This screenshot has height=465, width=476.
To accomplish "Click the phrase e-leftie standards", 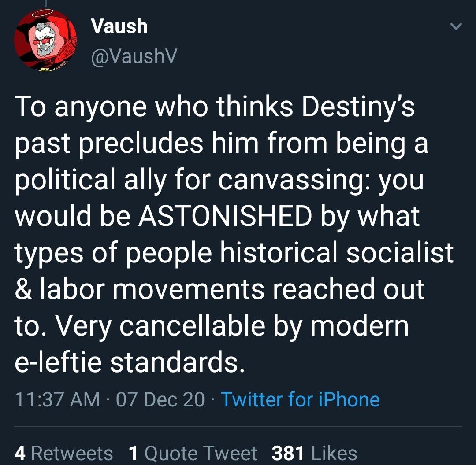I will pyautogui.click(x=130, y=362).
